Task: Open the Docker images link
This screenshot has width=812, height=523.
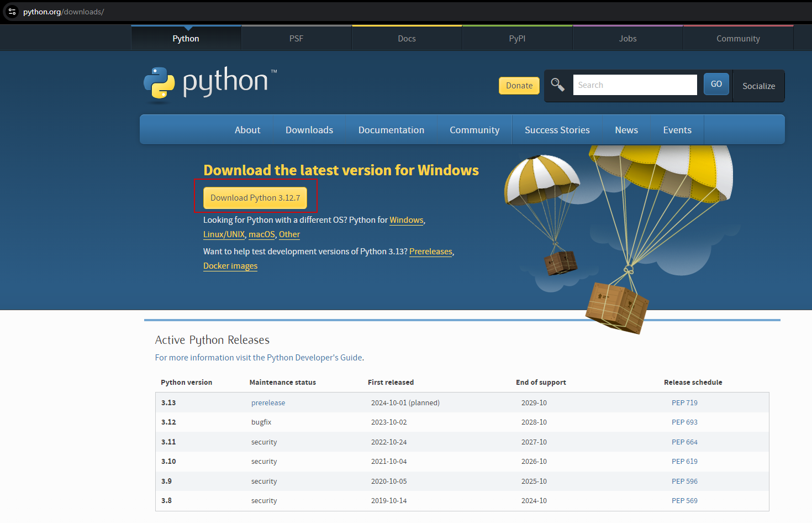Action: tap(230, 266)
